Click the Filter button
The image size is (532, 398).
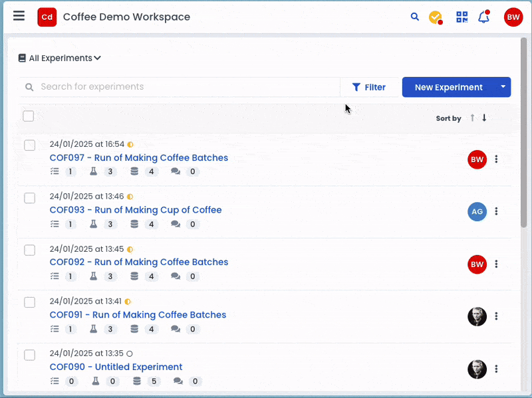[369, 87]
